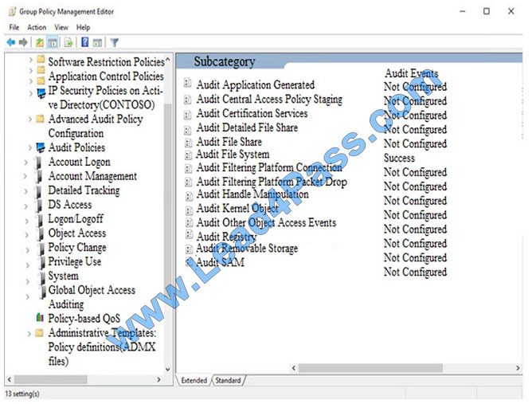
Task: Open the Help menu
Action: click(83, 27)
